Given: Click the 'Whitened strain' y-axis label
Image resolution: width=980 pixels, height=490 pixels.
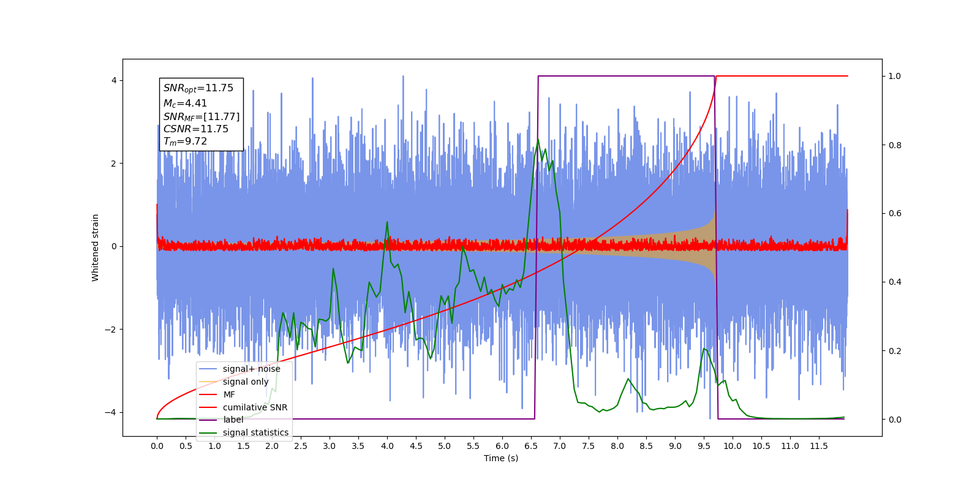Looking at the screenshot, I should (x=95, y=247).
